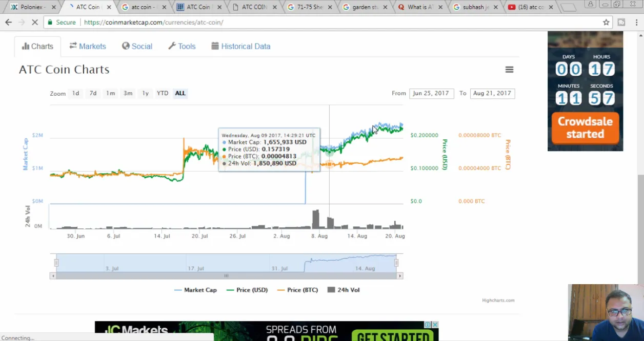The height and width of the screenshot is (341, 644).
Task: Click the left arrow of chart navigator scrollbar
Action: click(52, 276)
